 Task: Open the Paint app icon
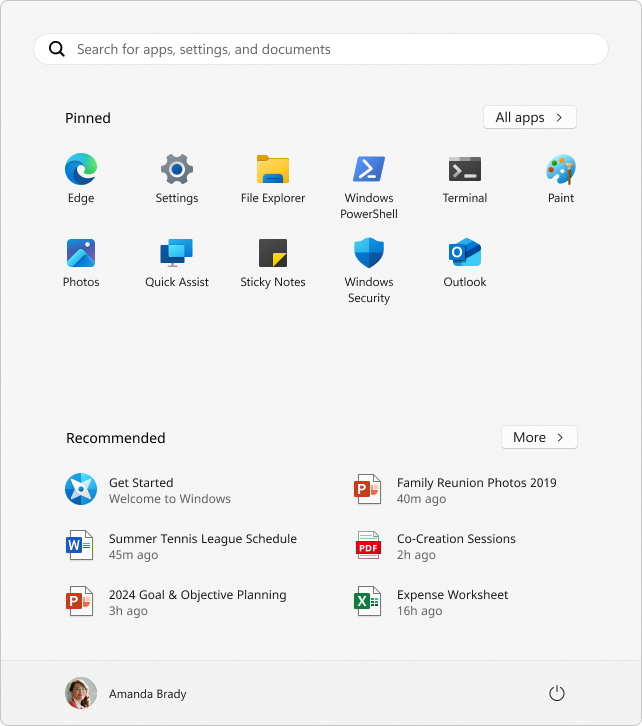[561, 169]
